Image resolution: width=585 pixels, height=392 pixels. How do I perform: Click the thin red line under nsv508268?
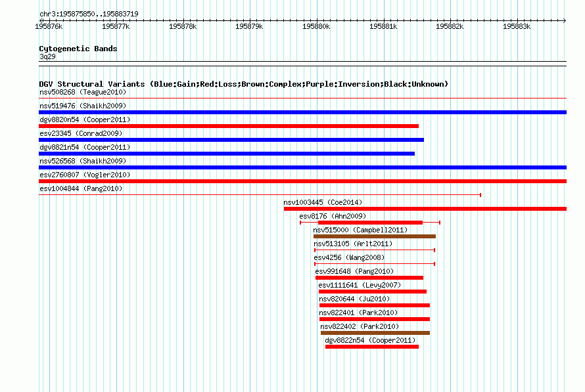302,98
